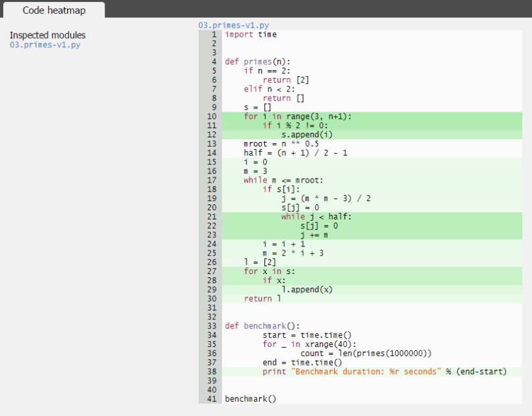Image resolution: width=532 pixels, height=416 pixels.
Task: Switch to the Code heatmap tab
Action: click(54, 10)
